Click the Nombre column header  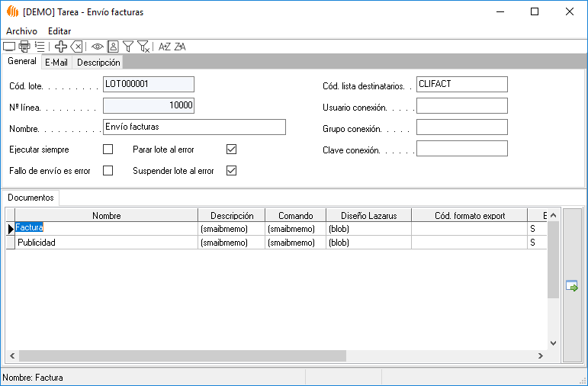pyautogui.click(x=106, y=216)
